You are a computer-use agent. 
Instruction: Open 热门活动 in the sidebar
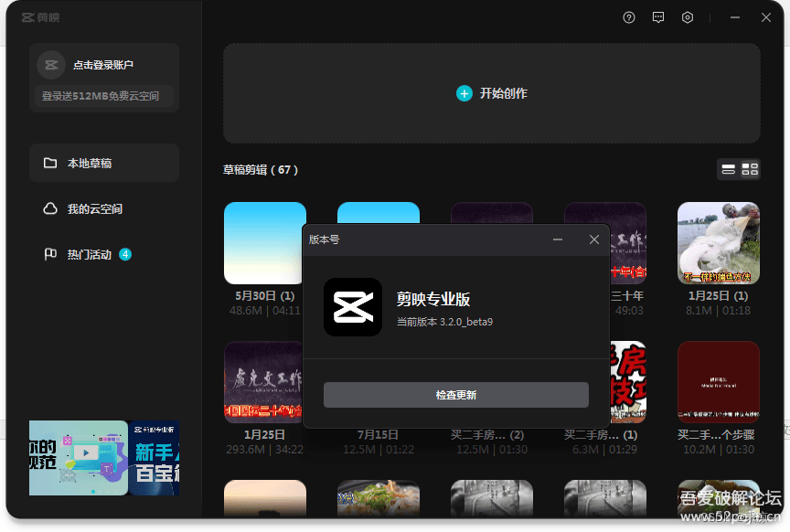[x=104, y=254]
